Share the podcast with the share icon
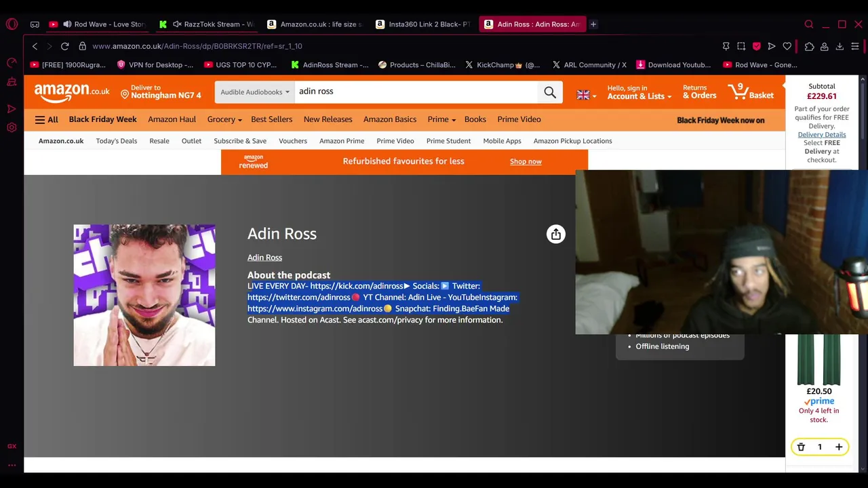 tap(555, 234)
